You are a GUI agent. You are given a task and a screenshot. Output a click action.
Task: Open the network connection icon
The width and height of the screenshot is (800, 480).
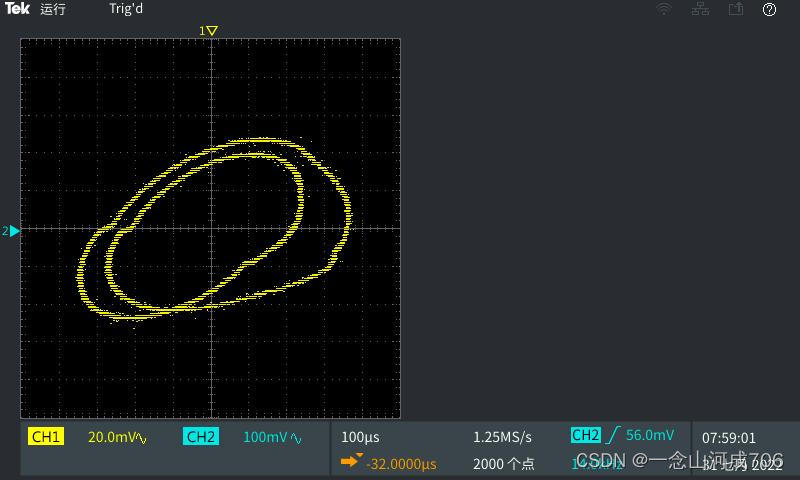pos(700,9)
